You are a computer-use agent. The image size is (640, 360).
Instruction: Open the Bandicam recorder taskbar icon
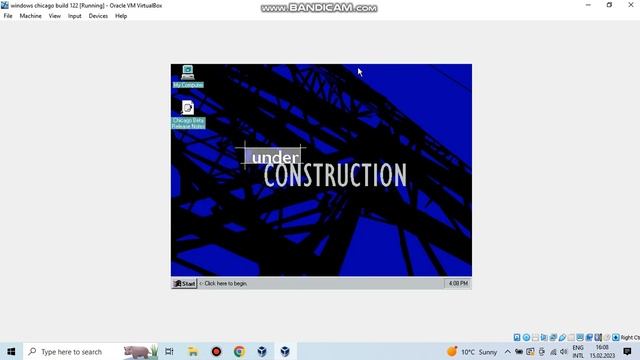(x=216, y=351)
